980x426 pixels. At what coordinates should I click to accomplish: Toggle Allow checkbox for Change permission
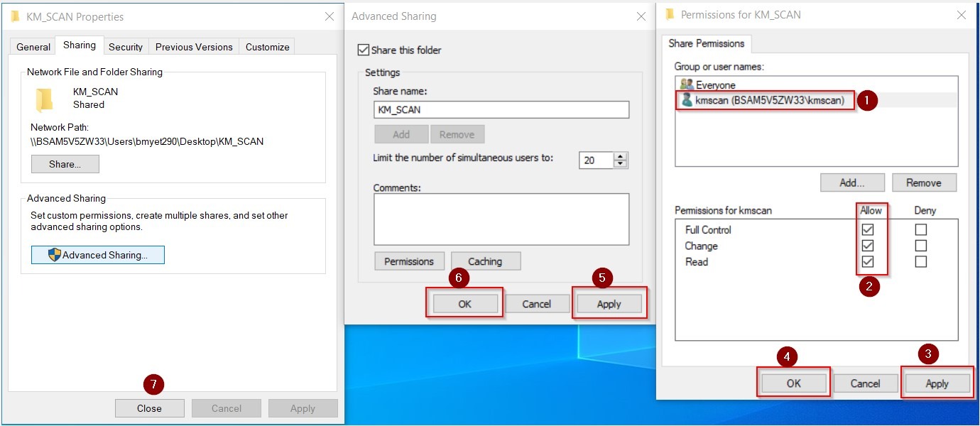click(867, 246)
